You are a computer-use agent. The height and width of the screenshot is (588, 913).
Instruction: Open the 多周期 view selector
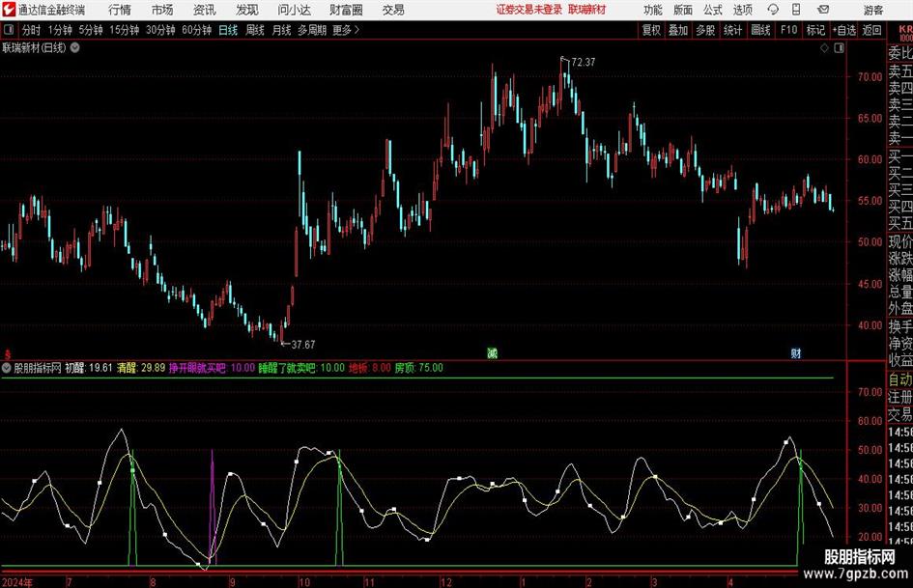click(x=311, y=30)
